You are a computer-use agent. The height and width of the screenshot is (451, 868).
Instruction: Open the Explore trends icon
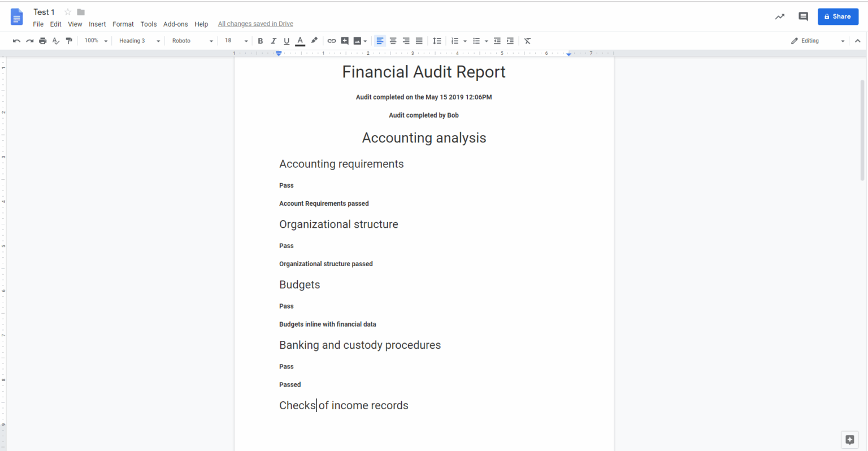click(x=780, y=16)
